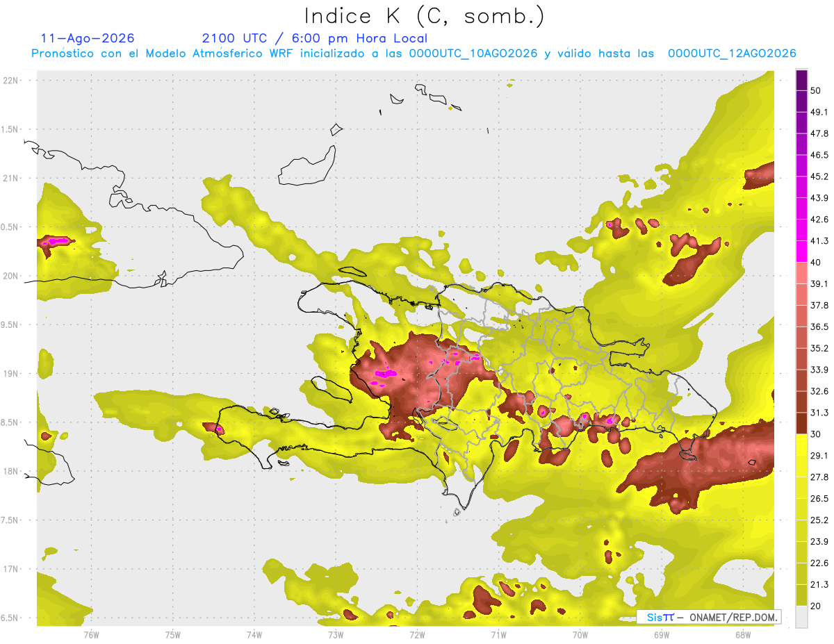Click the '19N' latitude axis label
Image resolution: width=834 pixels, height=644 pixels.
11,374
